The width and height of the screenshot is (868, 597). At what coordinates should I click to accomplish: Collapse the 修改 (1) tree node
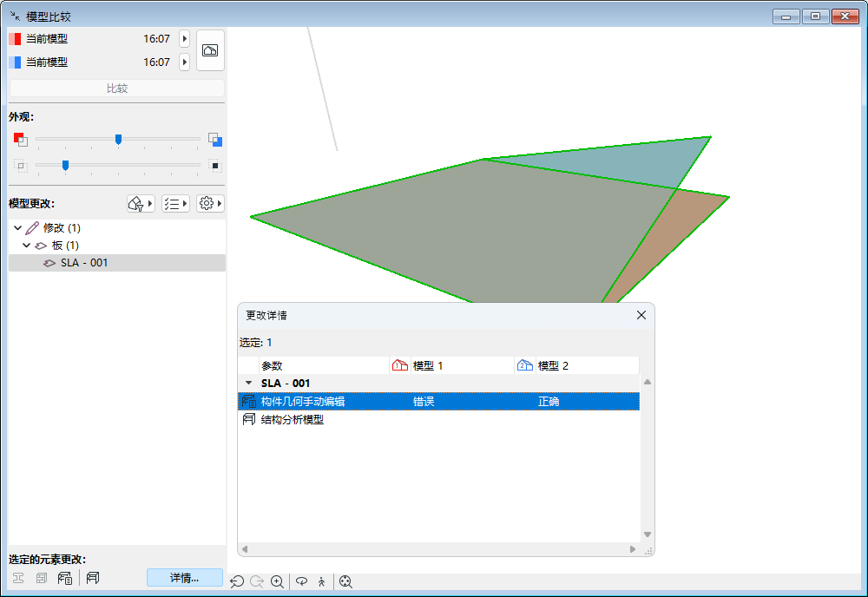pyautogui.click(x=17, y=228)
